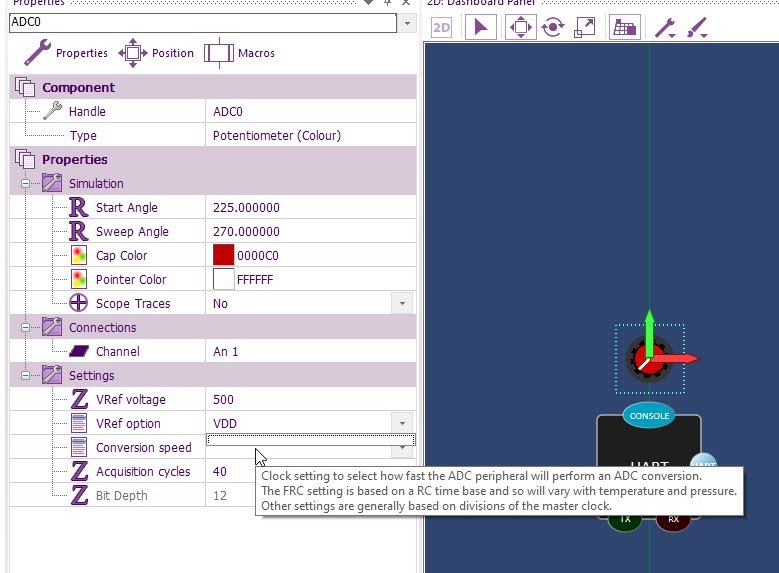The height and width of the screenshot is (573, 779).
Task: Click the 2D view mode button
Action: tap(442, 28)
